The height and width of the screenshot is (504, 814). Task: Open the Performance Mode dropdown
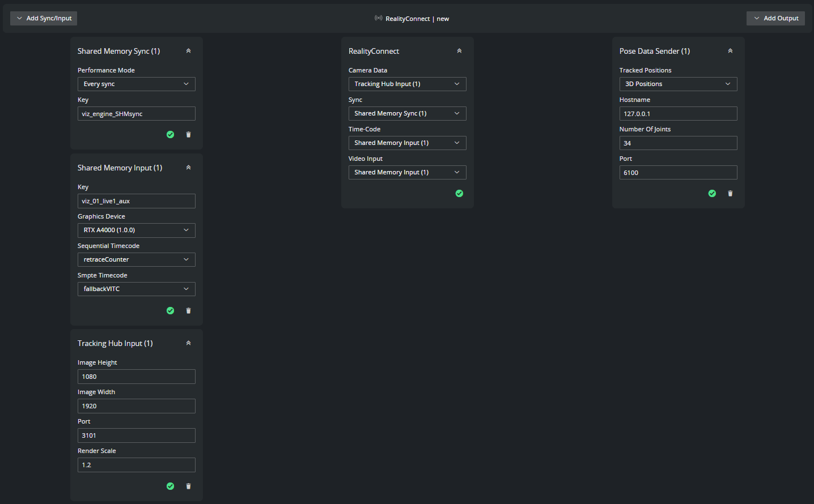coord(137,84)
